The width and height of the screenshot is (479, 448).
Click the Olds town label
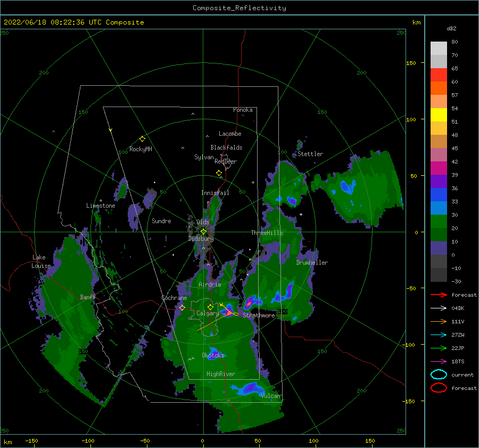coord(203,222)
